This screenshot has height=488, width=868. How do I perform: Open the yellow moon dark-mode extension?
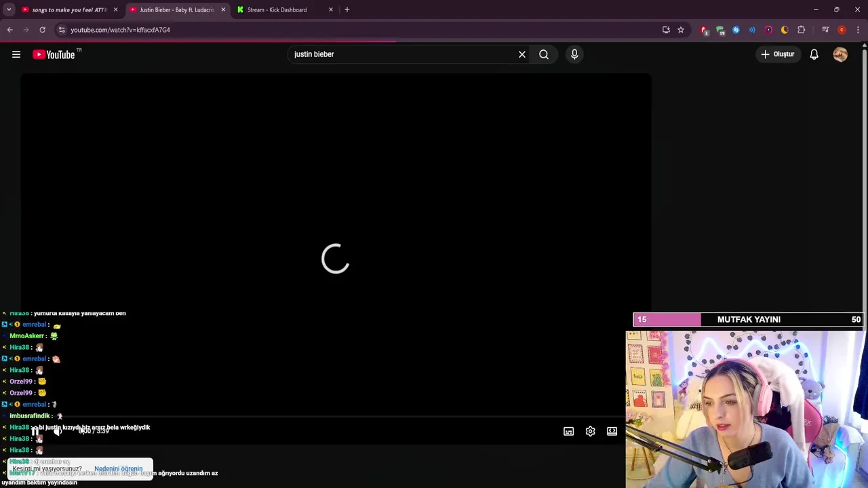[785, 30]
